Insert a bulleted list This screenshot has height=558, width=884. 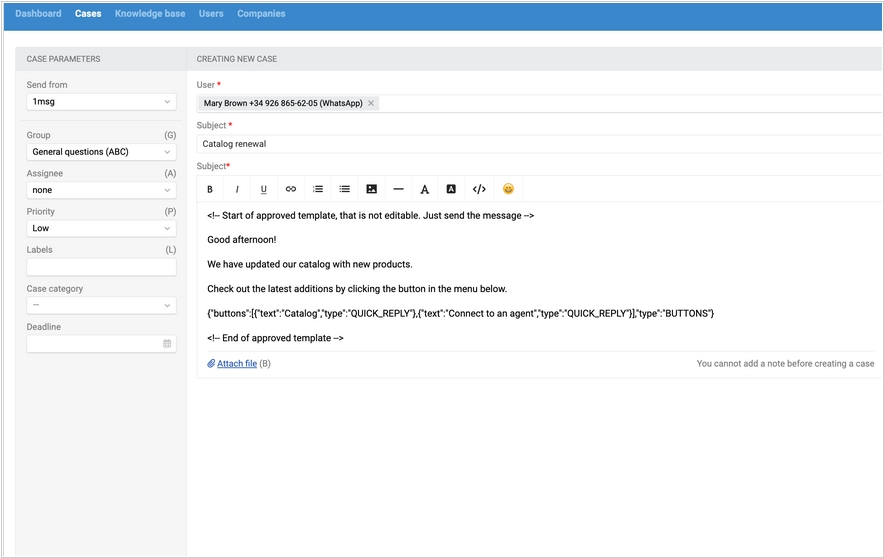coord(345,189)
